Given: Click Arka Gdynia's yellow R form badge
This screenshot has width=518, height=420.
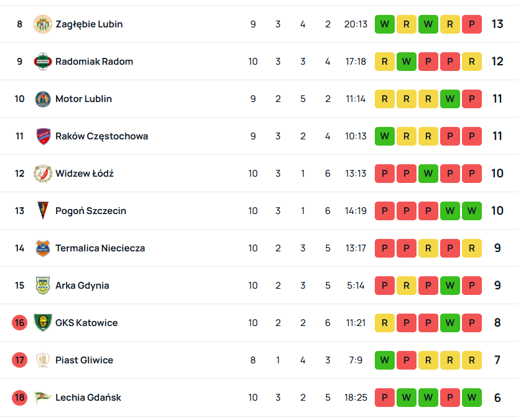Looking at the screenshot, I should 407,286.
